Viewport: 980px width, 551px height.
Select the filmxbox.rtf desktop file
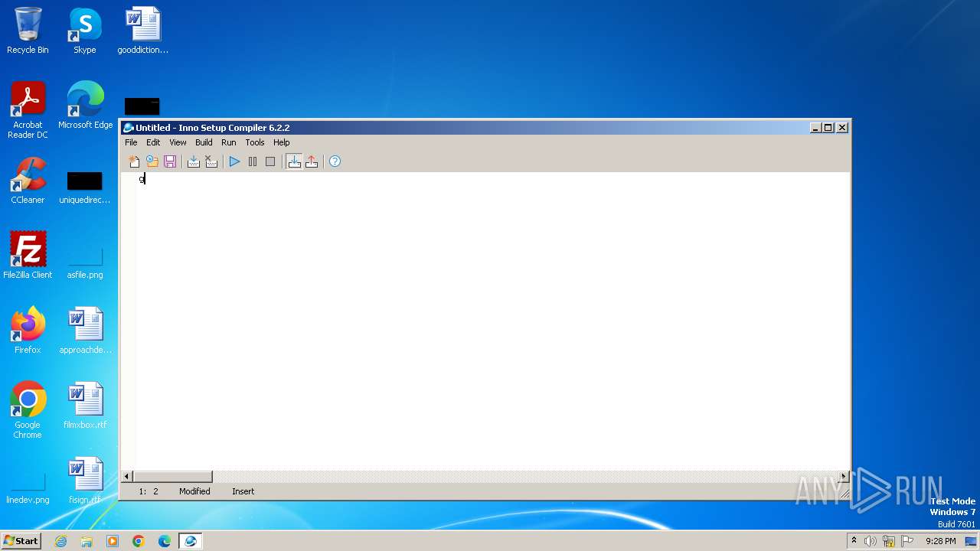tap(85, 406)
